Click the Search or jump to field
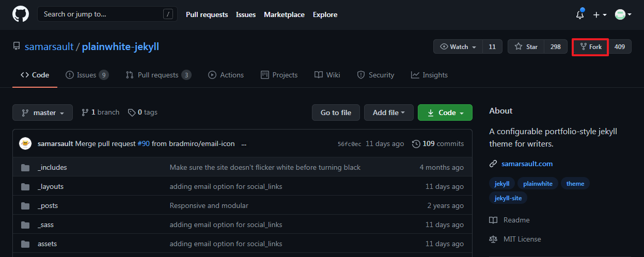 pyautogui.click(x=107, y=14)
